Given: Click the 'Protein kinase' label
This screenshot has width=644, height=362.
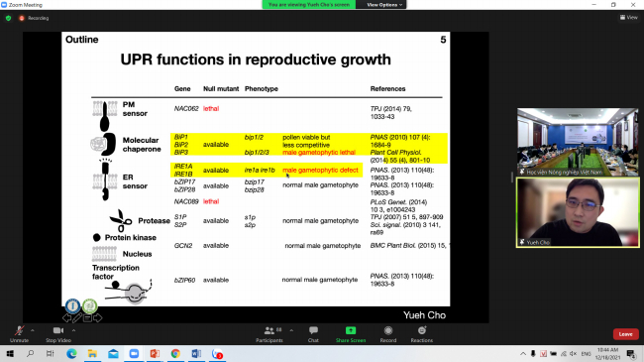Looking at the screenshot, I should [x=130, y=238].
